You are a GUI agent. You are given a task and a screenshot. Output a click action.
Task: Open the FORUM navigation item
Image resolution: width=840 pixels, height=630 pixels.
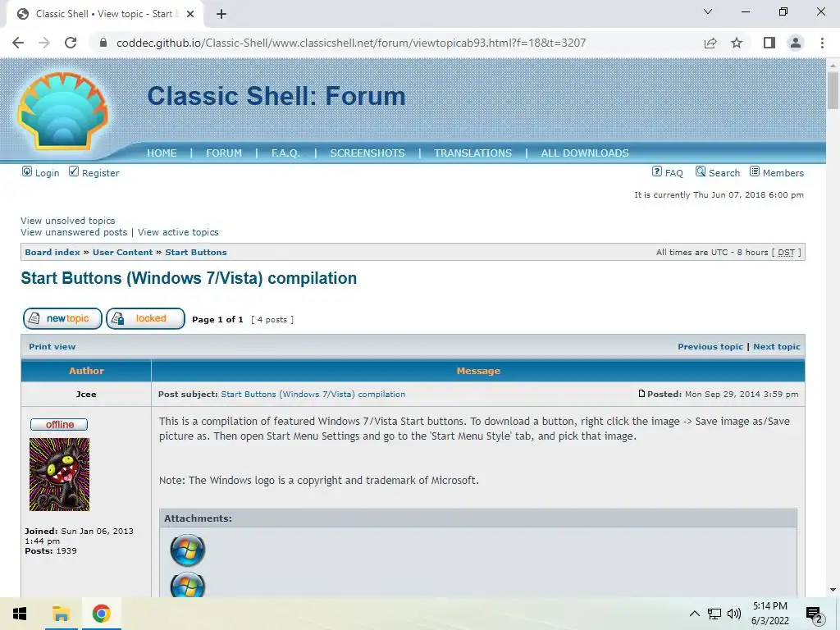pos(224,153)
